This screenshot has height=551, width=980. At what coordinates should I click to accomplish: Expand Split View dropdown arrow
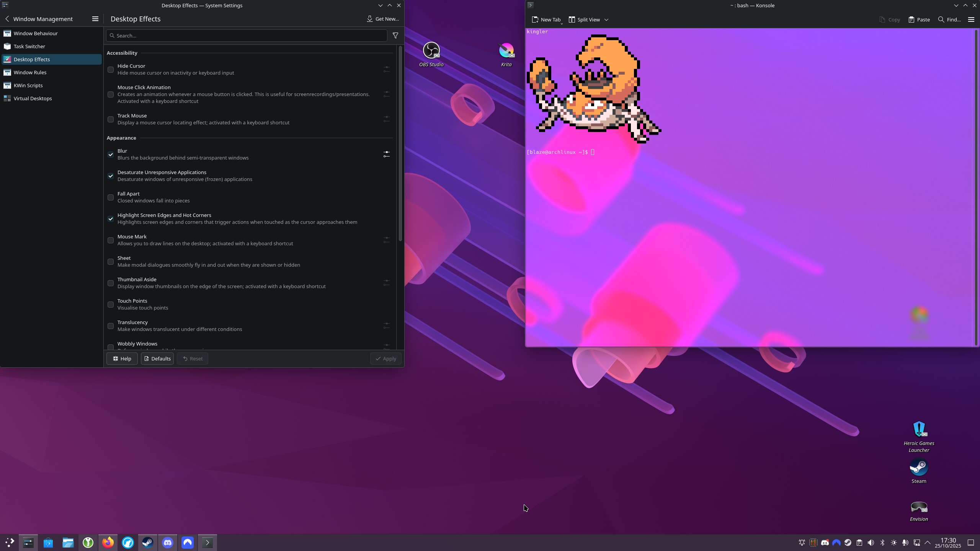[x=606, y=20]
